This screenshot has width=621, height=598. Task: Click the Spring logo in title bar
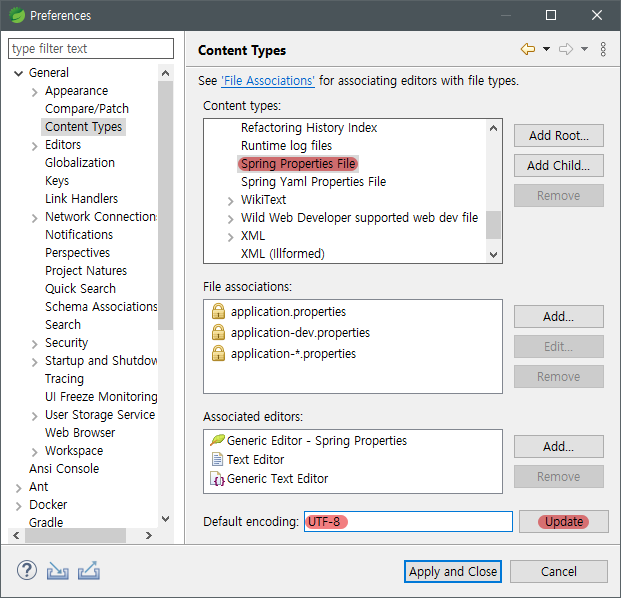(17, 15)
